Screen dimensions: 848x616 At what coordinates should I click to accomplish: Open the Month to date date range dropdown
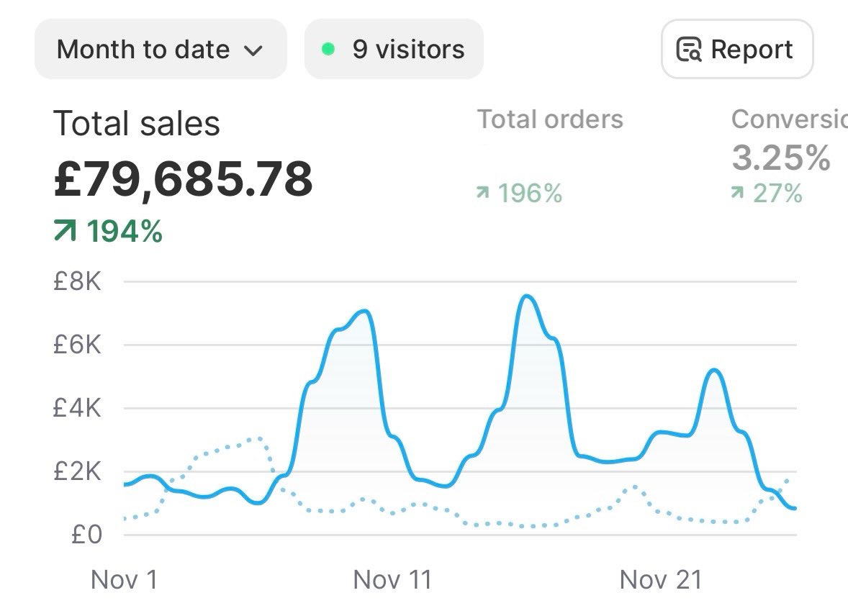pos(161,49)
